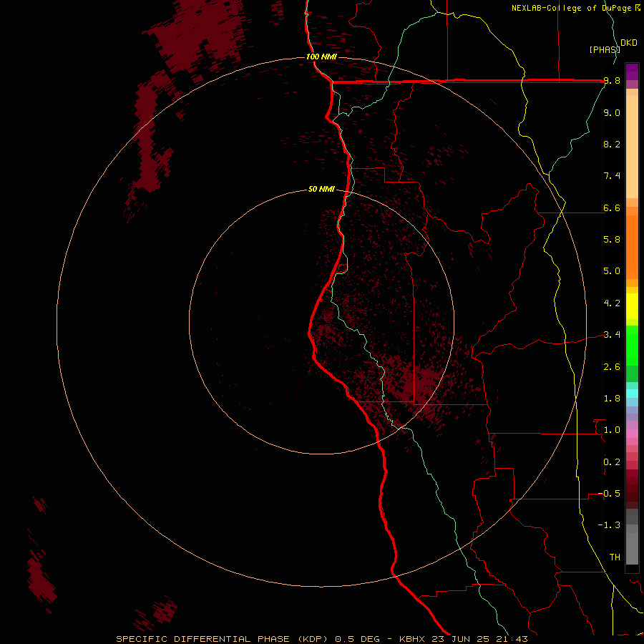
Task: Click the KBHX station identifier
Action: point(413,639)
